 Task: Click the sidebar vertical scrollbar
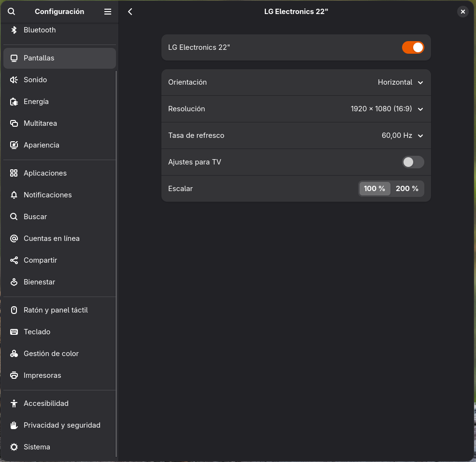[x=116, y=261]
